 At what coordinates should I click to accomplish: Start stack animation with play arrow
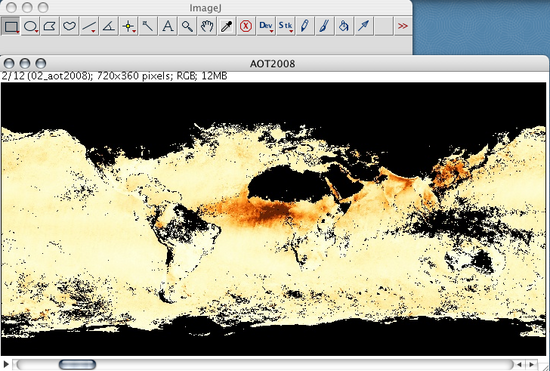[6, 364]
